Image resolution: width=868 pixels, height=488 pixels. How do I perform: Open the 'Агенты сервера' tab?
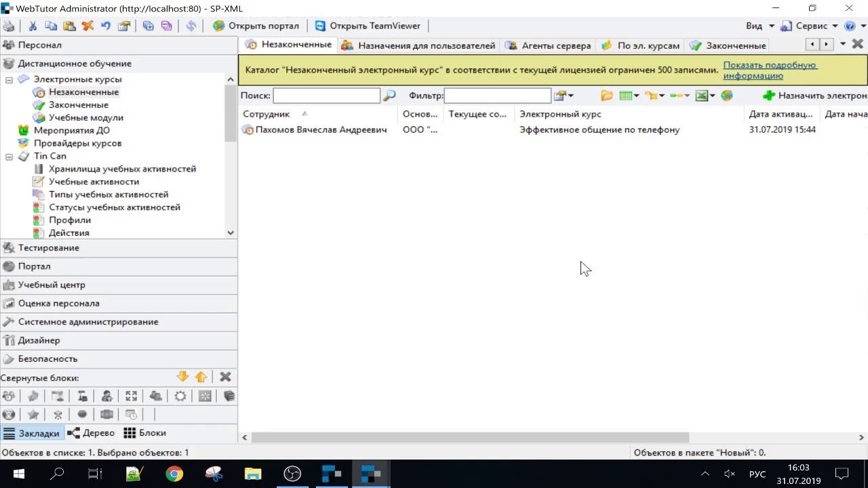tap(548, 45)
